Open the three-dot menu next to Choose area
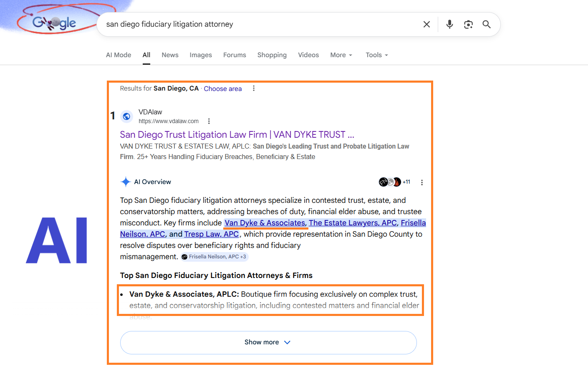Viewport: 588px width, 379px height. 254,88
